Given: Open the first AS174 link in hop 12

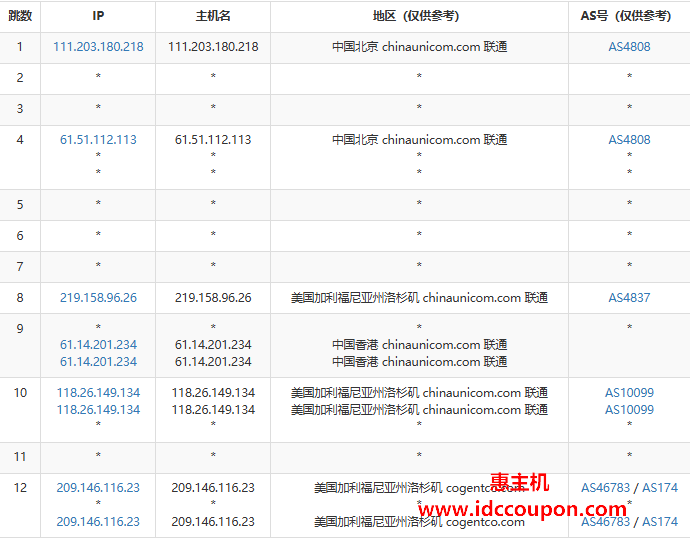Looking at the screenshot, I should point(659,488).
